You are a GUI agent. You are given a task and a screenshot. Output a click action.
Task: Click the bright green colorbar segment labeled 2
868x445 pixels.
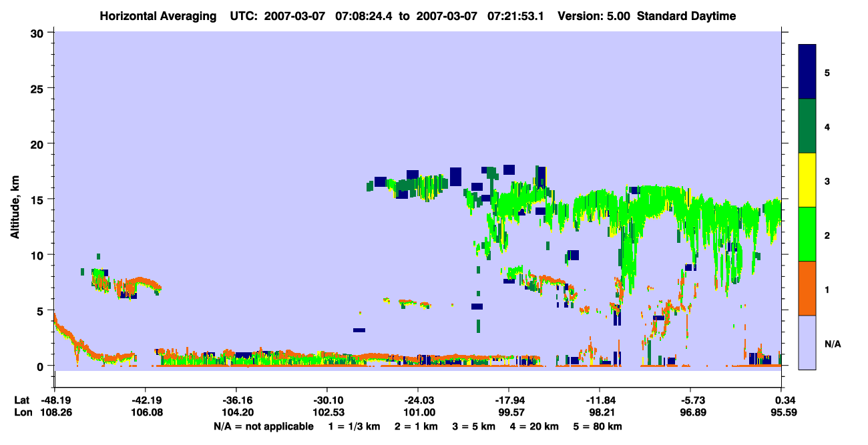pos(807,234)
